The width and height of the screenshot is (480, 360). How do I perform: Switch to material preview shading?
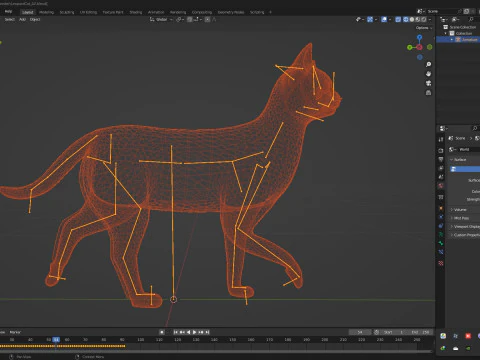(418, 20)
